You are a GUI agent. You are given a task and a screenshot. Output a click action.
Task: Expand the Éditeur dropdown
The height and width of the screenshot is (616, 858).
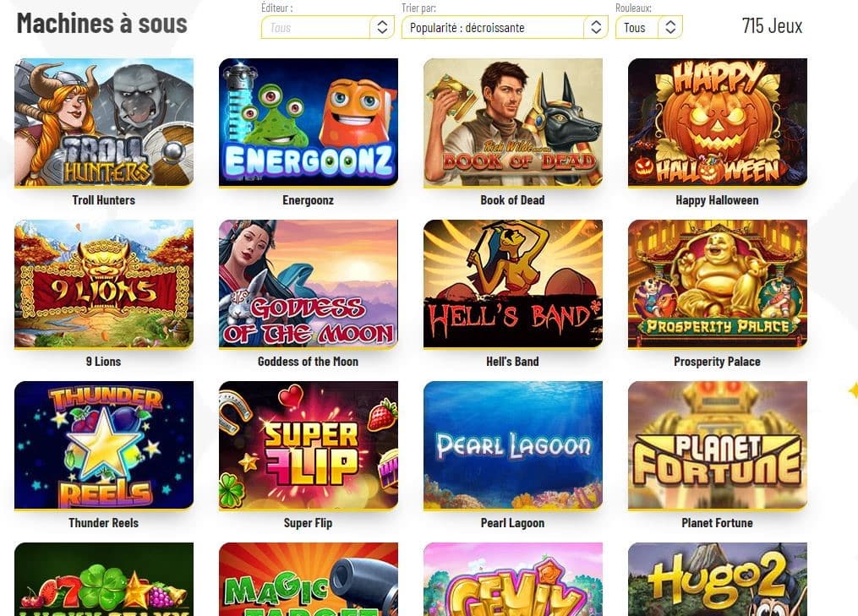pyautogui.click(x=328, y=27)
